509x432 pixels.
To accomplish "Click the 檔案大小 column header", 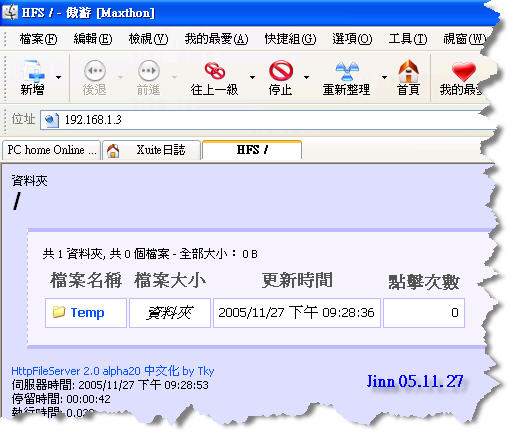I will coord(170,280).
